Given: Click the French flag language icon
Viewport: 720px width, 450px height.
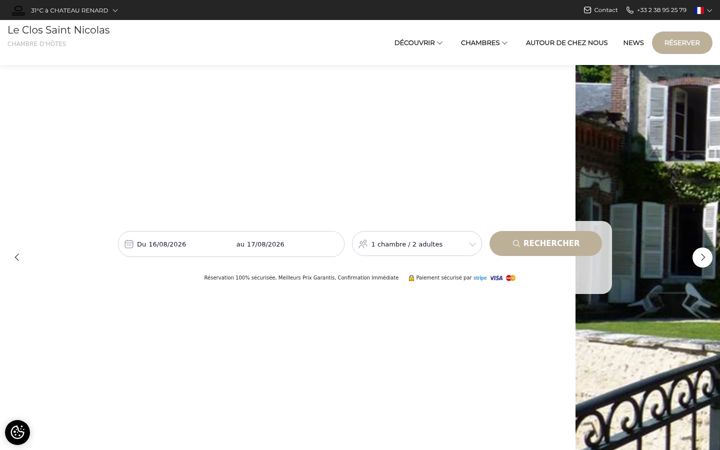Looking at the screenshot, I should coord(699,10).
